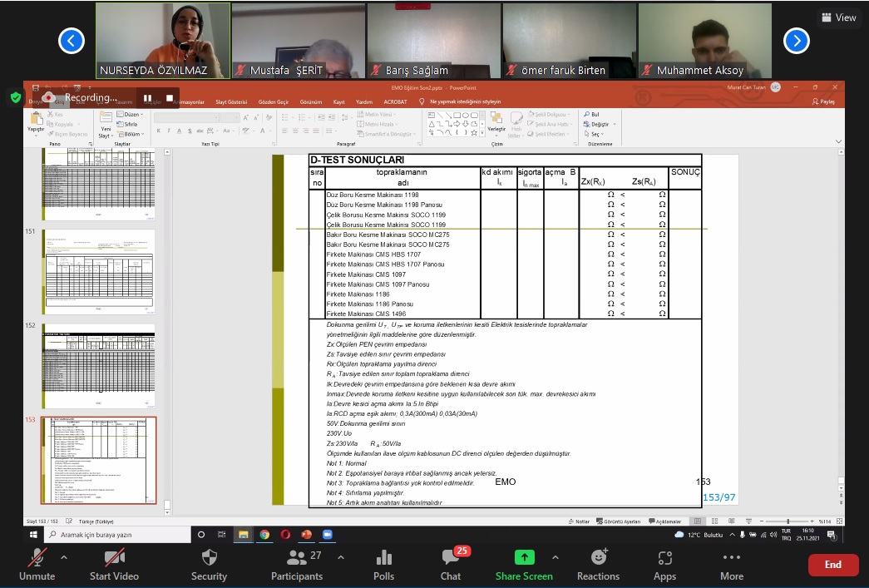Toggle the Açıklamalar comments pane
869x588 pixels.
coord(664,521)
